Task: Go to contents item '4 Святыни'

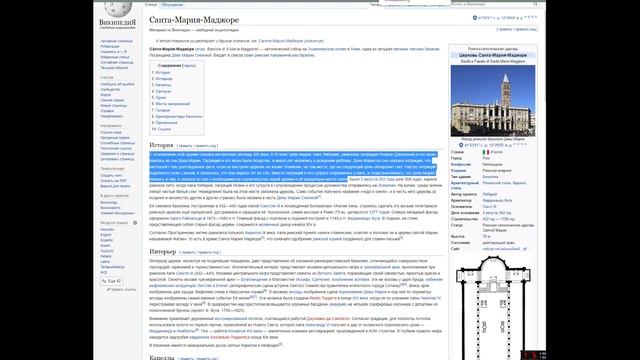Action: click(x=162, y=91)
